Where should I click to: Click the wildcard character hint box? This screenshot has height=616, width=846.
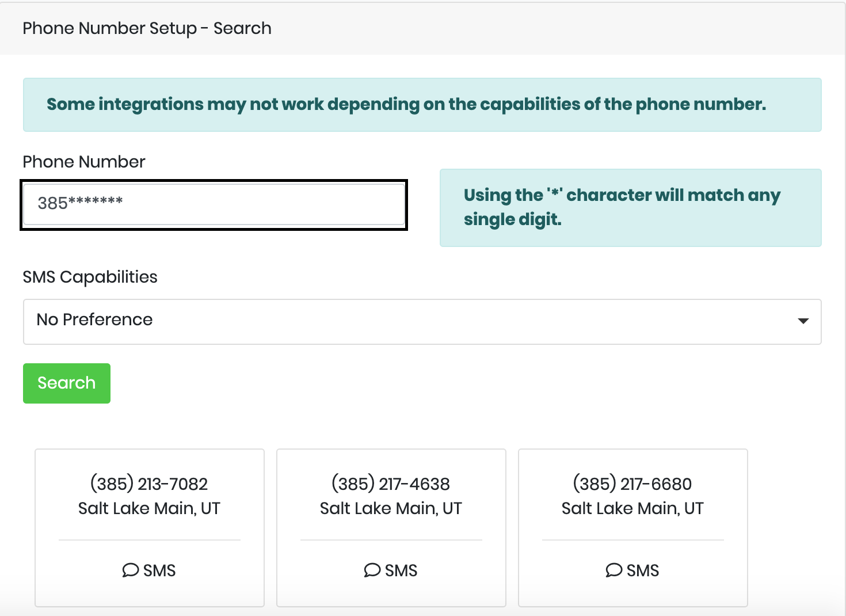click(630, 207)
